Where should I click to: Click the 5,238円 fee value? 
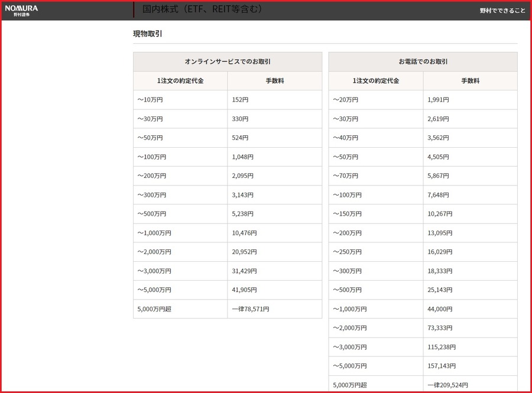pyautogui.click(x=242, y=214)
